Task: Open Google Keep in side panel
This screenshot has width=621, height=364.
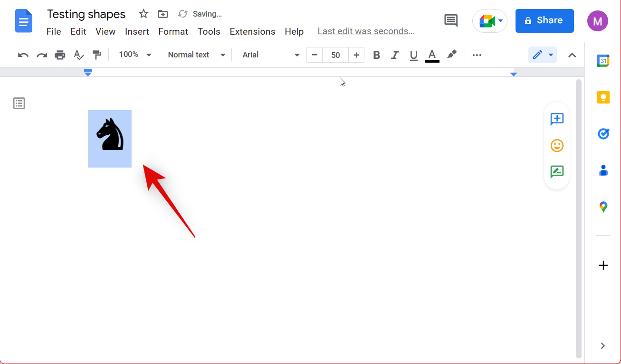Action: [x=603, y=97]
